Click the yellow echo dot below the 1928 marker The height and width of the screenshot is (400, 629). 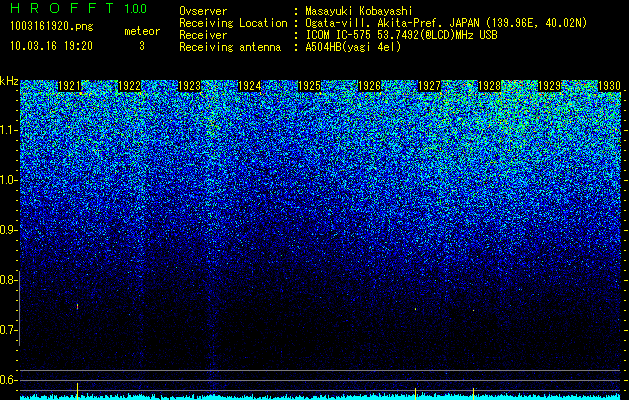473,310
